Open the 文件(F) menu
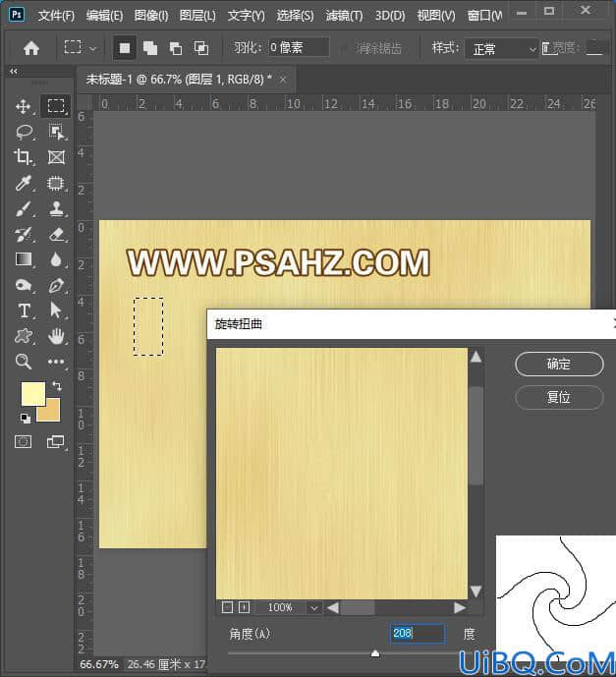This screenshot has width=616, height=677. click(56, 16)
